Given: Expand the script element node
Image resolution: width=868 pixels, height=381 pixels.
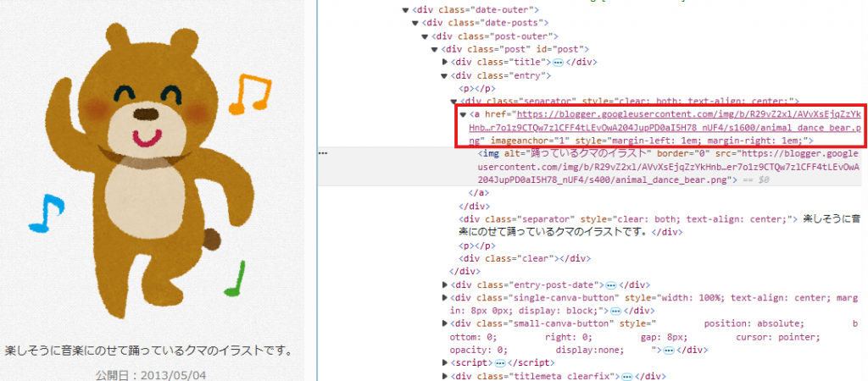Looking at the screenshot, I should pyautogui.click(x=445, y=362).
